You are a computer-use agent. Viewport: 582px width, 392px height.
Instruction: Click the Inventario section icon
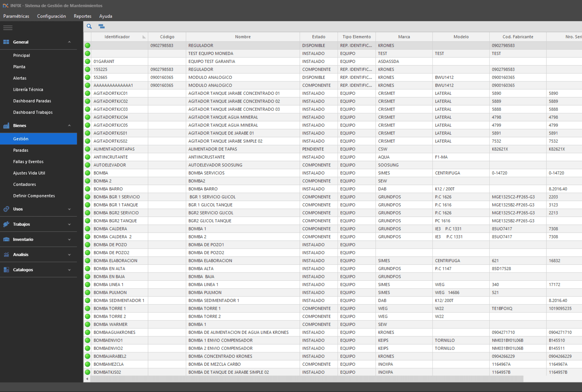[6, 239]
